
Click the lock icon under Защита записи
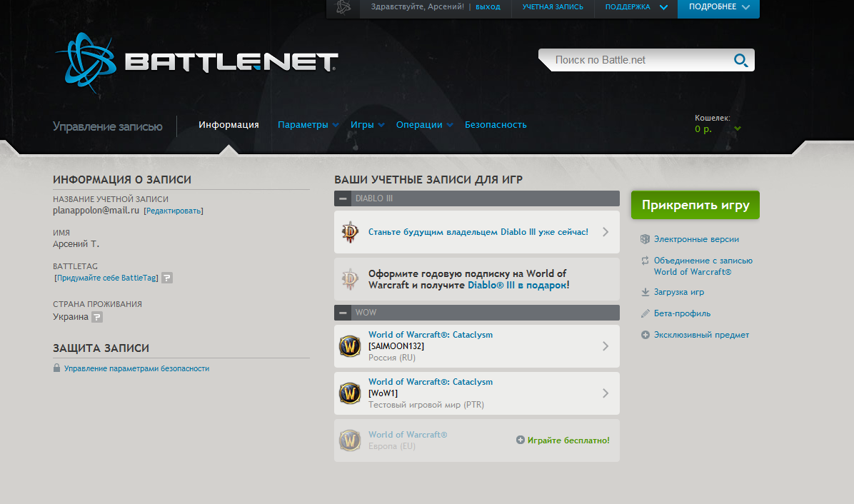(56, 368)
